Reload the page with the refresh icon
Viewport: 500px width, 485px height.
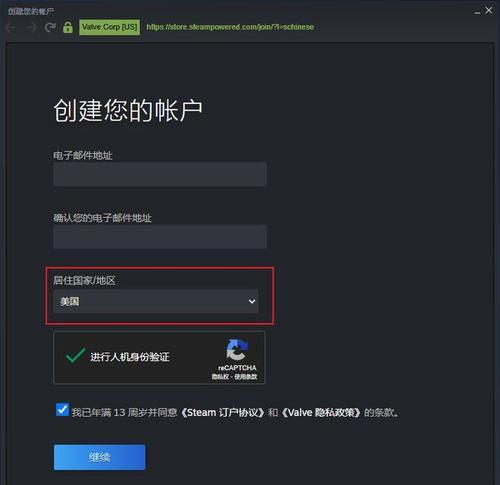50,27
